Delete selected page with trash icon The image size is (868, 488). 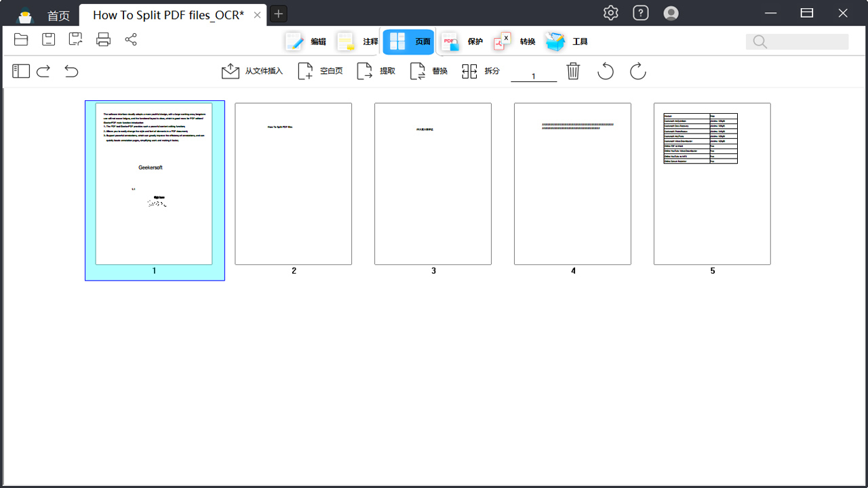(573, 71)
